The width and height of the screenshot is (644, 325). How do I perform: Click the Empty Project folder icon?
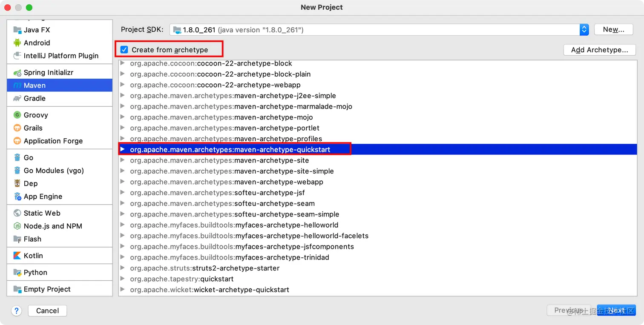17,289
